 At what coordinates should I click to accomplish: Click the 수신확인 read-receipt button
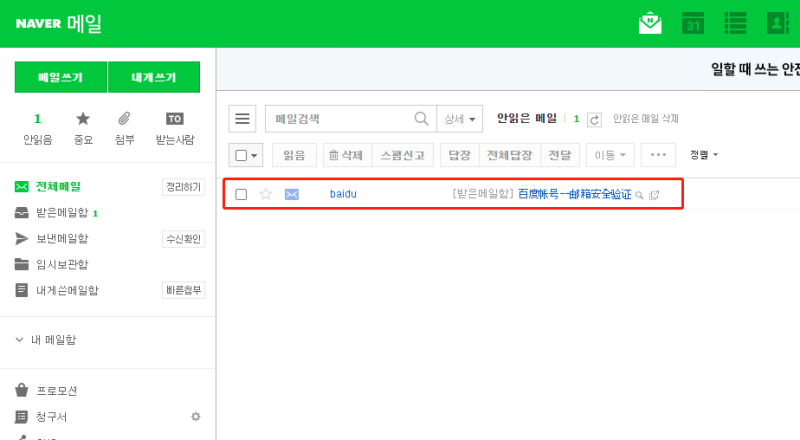[184, 239]
